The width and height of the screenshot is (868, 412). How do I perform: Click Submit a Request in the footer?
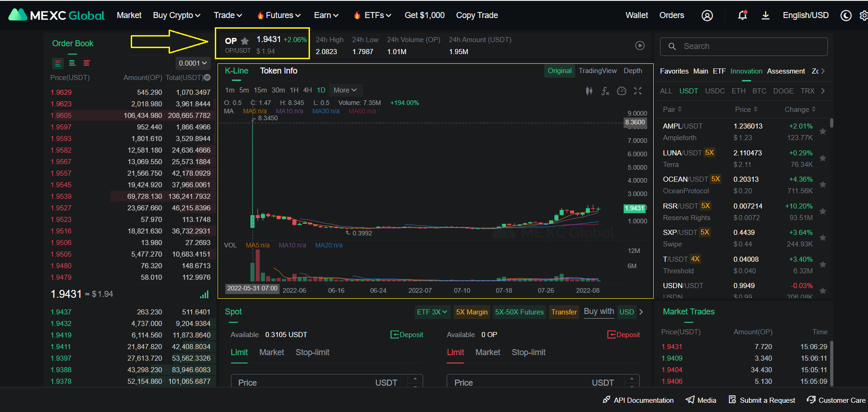(762, 400)
